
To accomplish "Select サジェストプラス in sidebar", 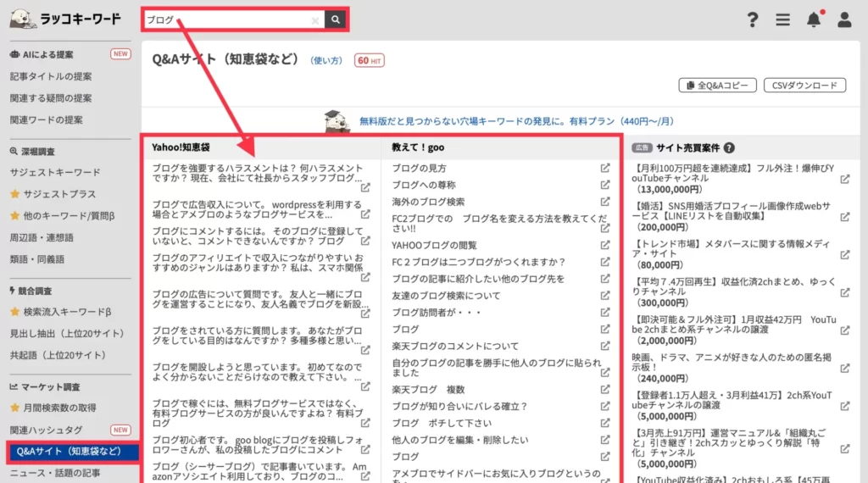I will (x=53, y=194).
